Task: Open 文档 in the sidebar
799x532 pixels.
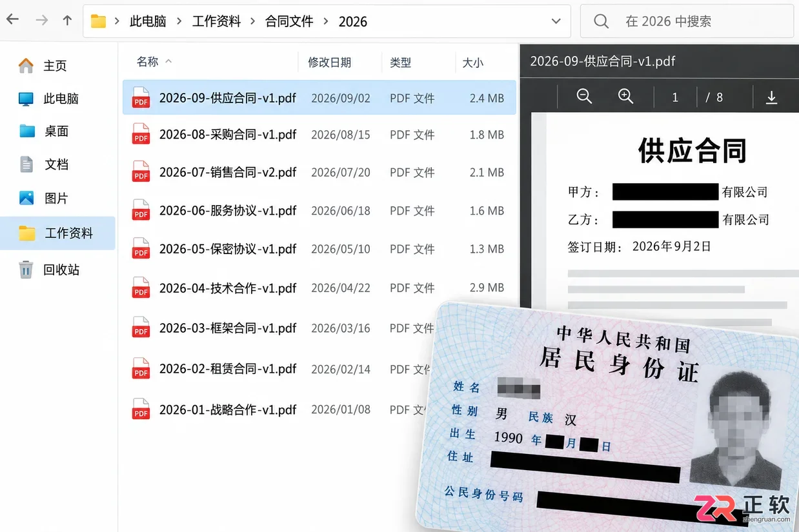Action: coord(56,164)
